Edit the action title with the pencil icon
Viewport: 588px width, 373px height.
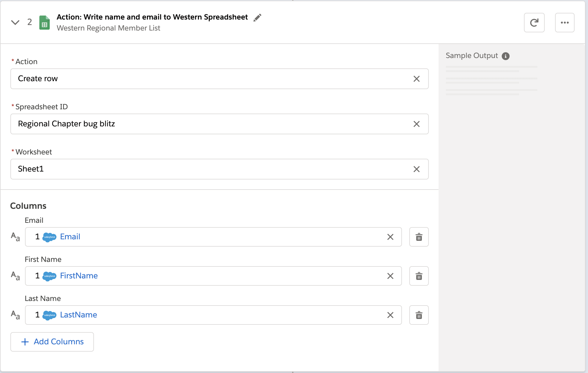[258, 17]
